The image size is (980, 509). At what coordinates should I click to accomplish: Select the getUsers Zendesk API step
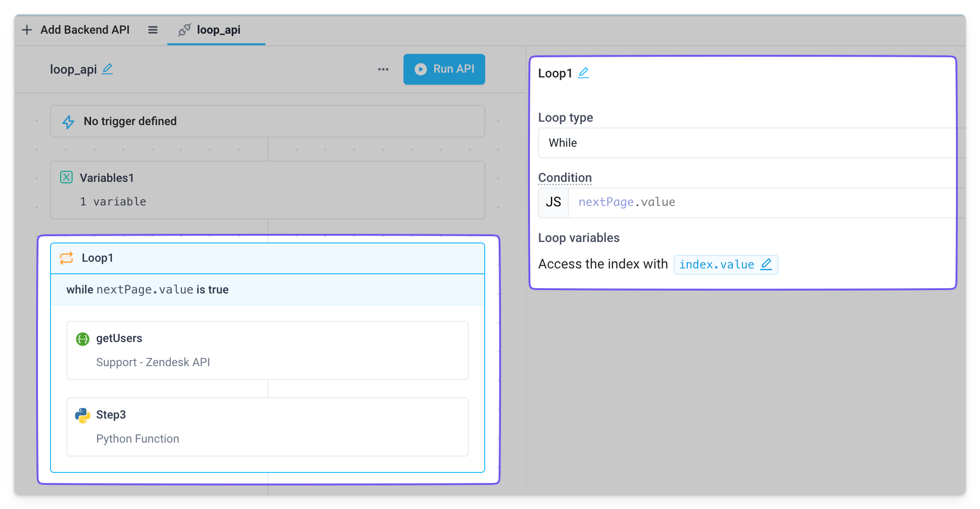click(x=267, y=350)
